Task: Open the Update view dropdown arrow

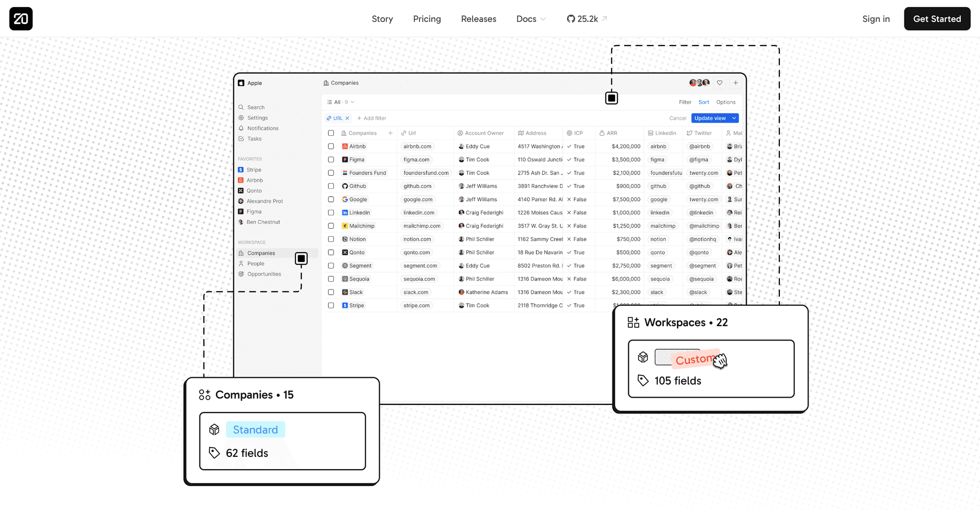Action: tap(734, 118)
